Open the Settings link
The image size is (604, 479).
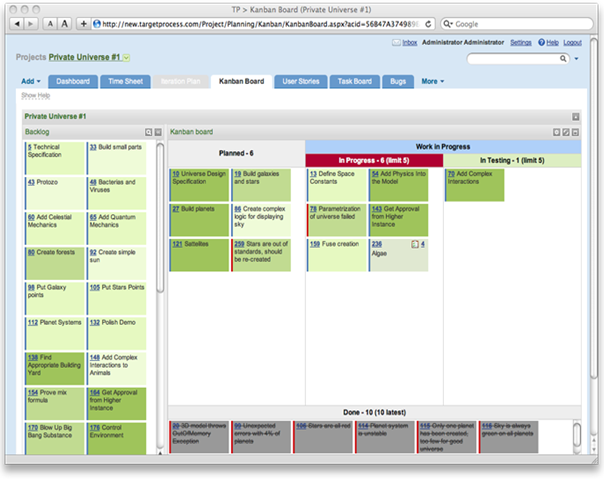[521, 42]
